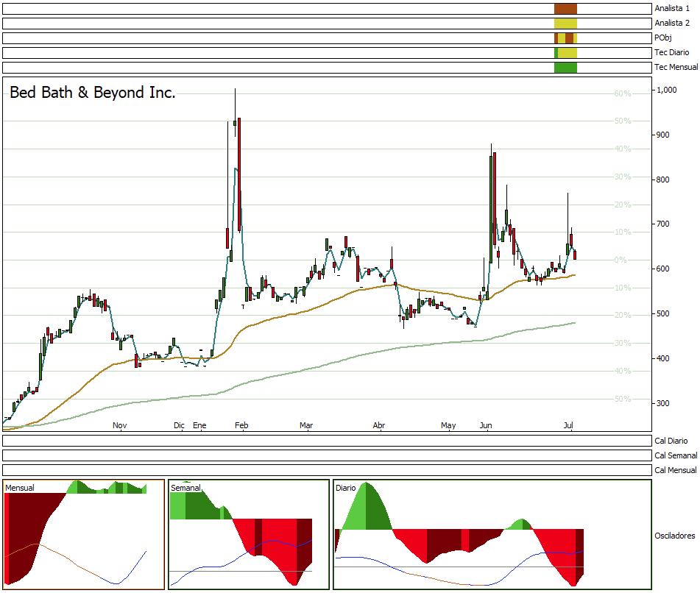Click the Tec Diario label

(672, 52)
